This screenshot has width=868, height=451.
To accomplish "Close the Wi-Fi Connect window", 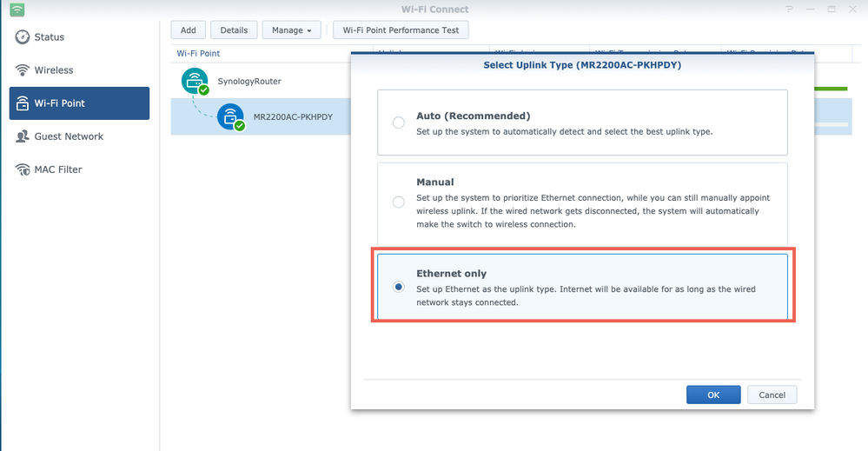I will (852, 10).
